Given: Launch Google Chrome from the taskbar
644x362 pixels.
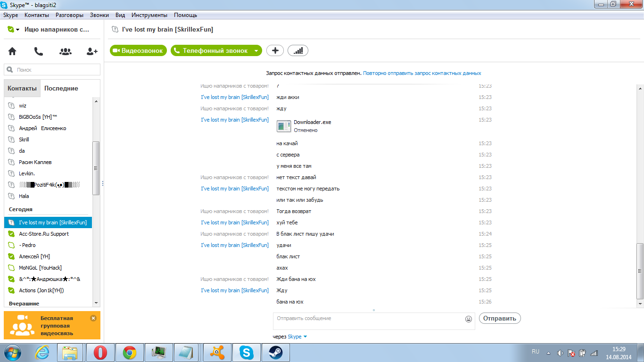Looking at the screenshot, I should (x=129, y=352).
